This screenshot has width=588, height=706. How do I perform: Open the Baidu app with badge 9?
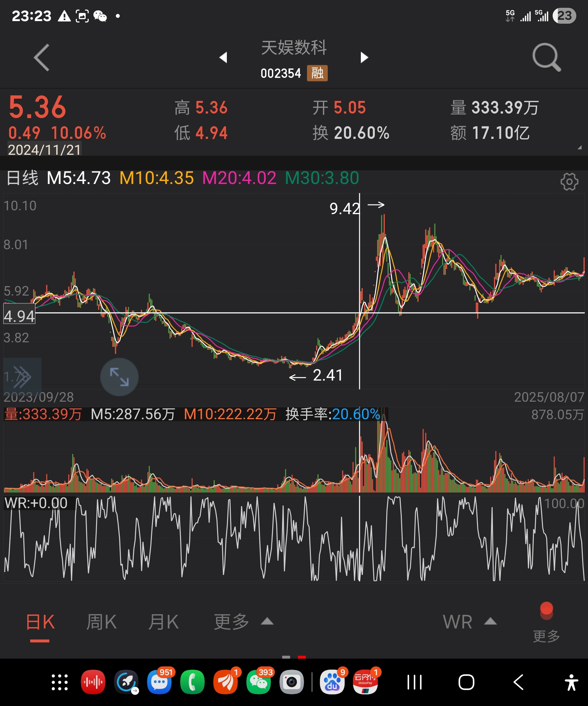[x=332, y=682]
